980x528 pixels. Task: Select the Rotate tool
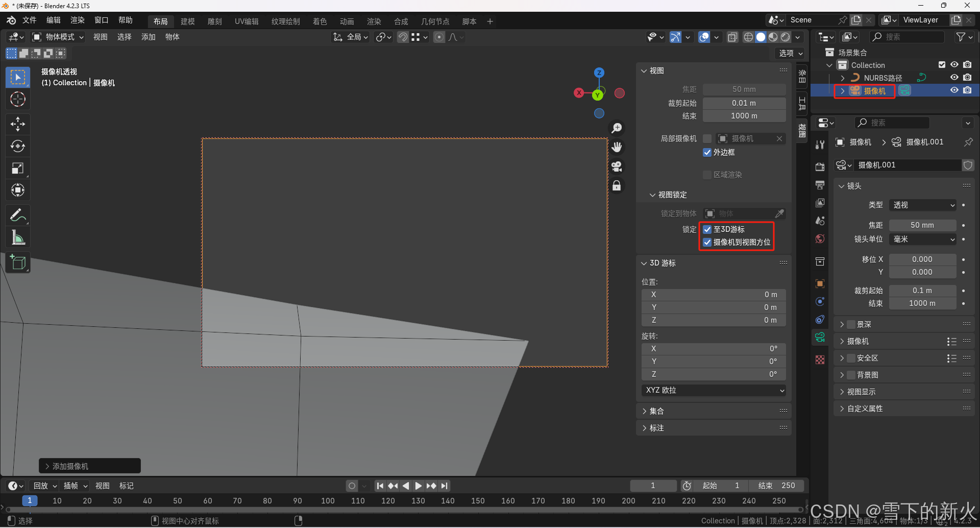click(x=18, y=146)
